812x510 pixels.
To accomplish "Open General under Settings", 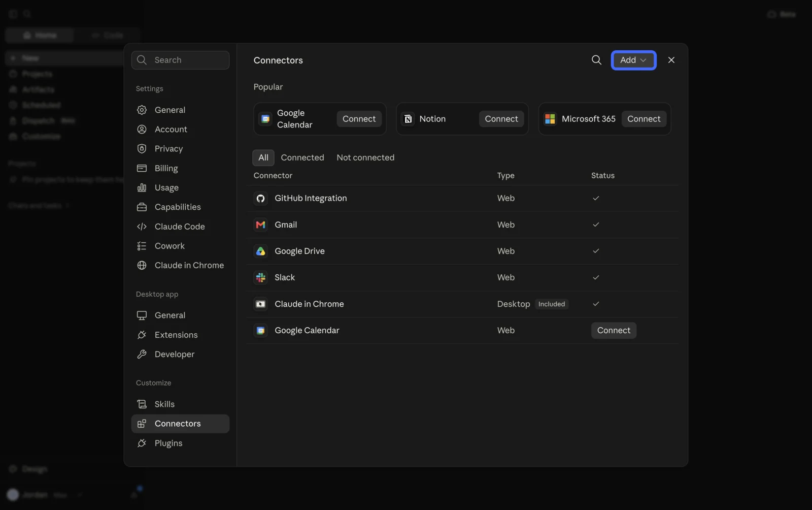I will point(180,110).
